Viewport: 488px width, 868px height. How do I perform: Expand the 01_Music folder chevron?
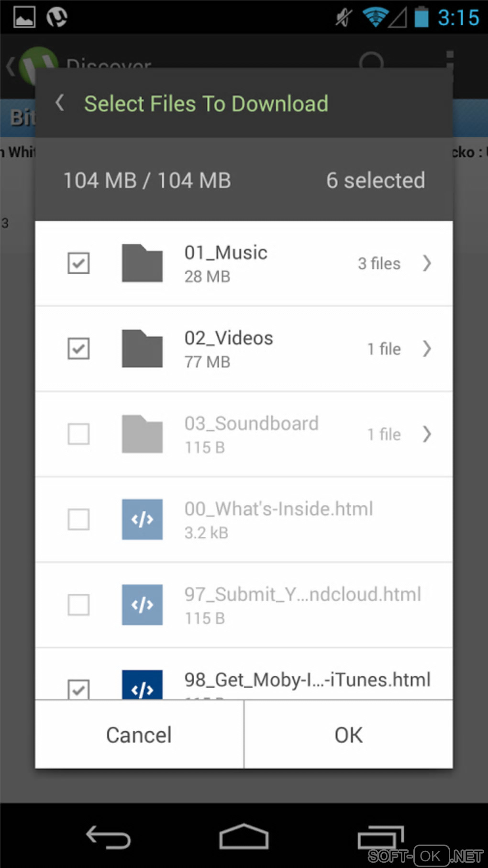tap(427, 263)
